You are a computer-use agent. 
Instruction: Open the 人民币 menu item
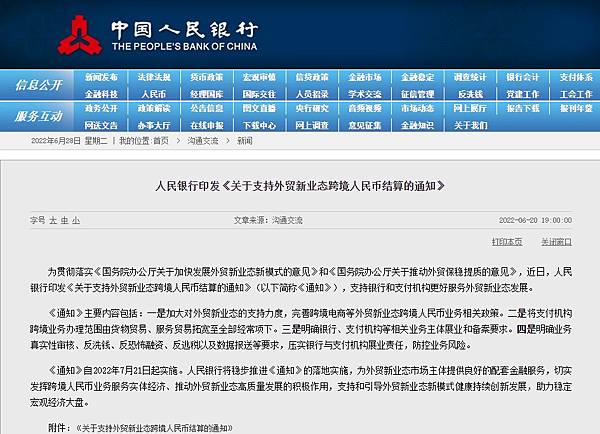pyautogui.click(x=154, y=94)
